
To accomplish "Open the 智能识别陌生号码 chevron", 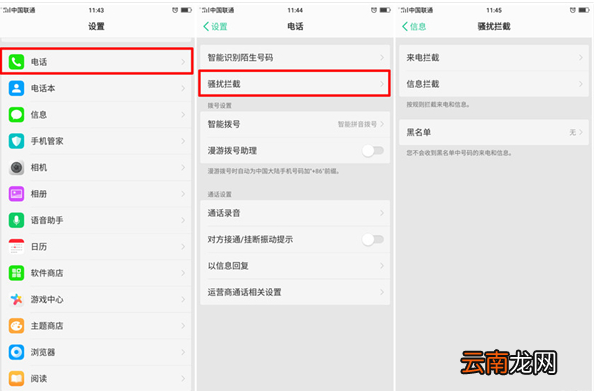I will click(x=382, y=58).
